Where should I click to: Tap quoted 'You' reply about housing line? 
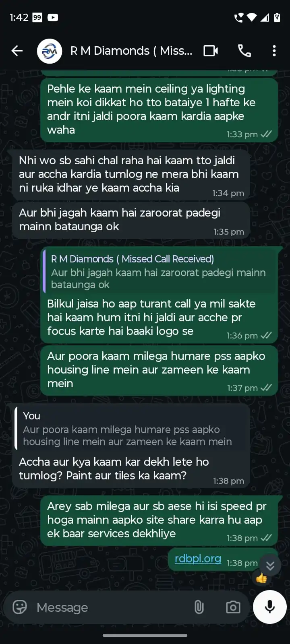132,428
